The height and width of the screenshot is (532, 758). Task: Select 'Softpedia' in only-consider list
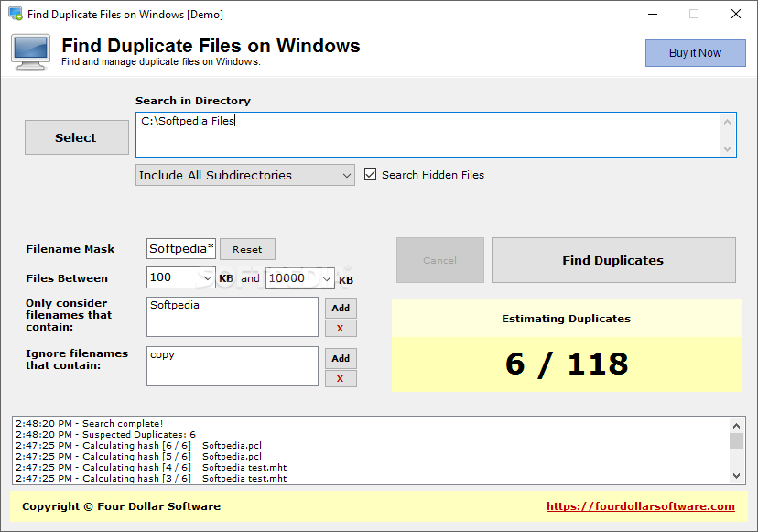click(x=175, y=305)
